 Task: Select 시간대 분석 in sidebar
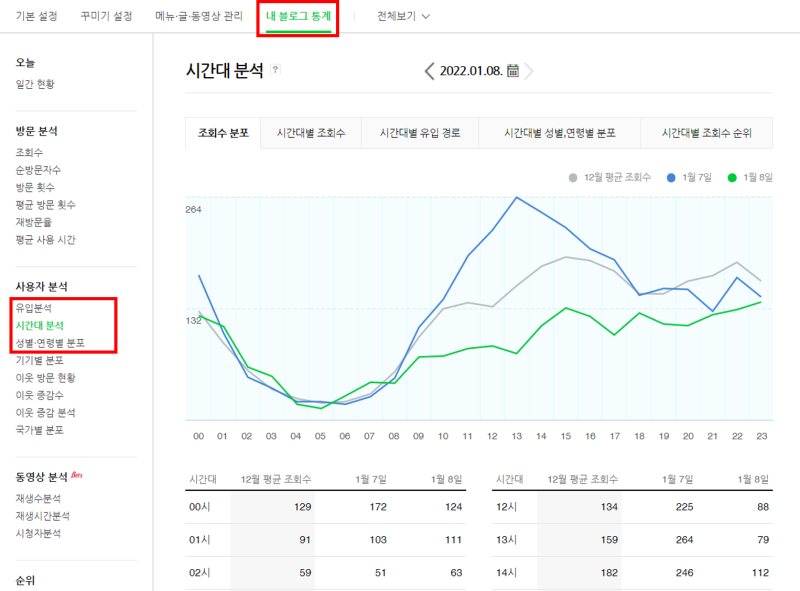(x=39, y=325)
